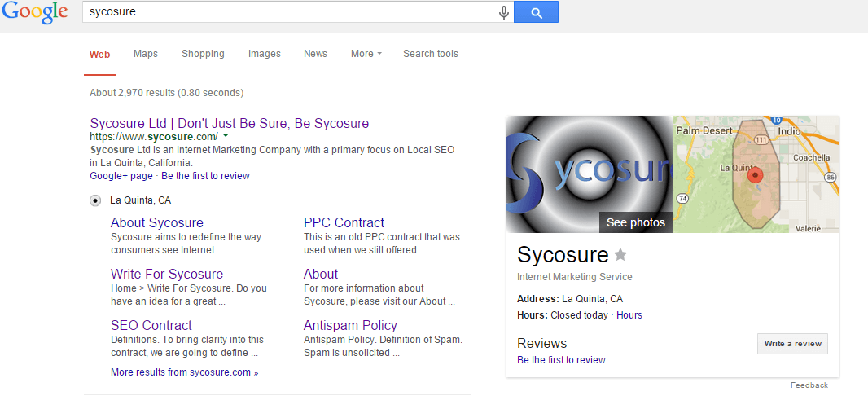
Task: Switch to the News tab
Action: [316, 54]
